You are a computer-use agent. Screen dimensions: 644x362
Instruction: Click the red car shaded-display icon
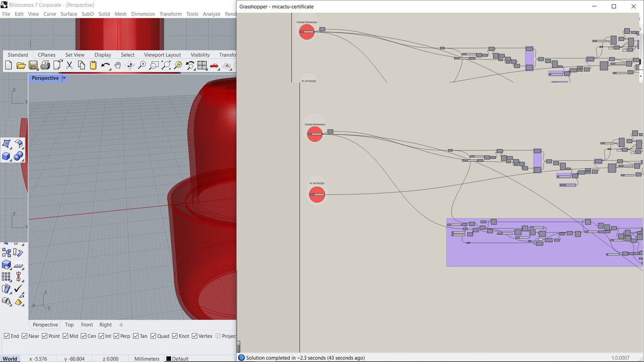pyautogui.click(x=214, y=65)
